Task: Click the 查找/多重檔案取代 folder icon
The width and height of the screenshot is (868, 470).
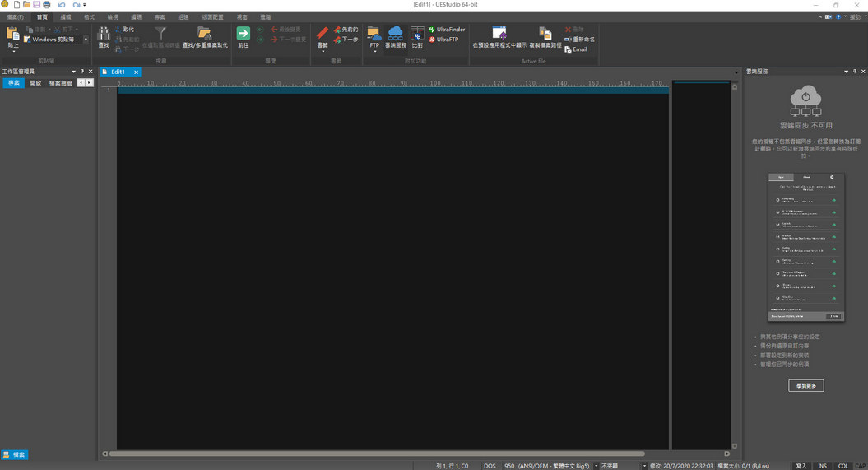Action: point(204,36)
